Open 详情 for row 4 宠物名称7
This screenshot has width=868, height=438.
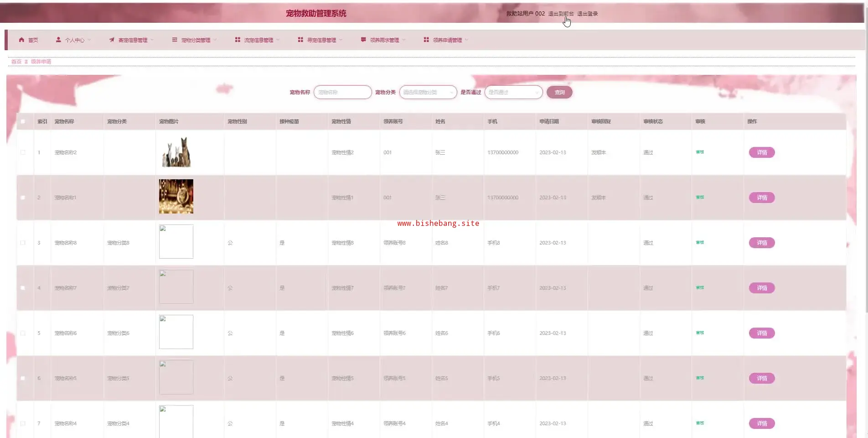(x=762, y=288)
